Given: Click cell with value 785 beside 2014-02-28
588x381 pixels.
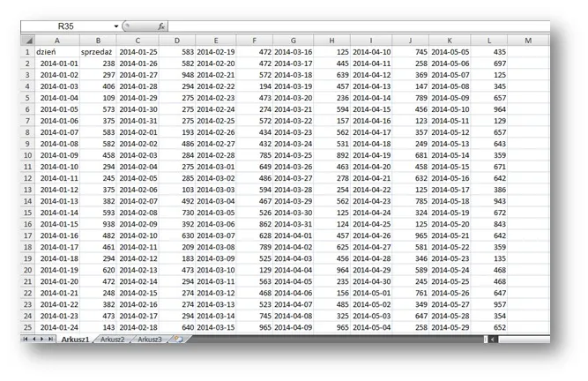Looking at the screenshot, I should [x=254, y=155].
